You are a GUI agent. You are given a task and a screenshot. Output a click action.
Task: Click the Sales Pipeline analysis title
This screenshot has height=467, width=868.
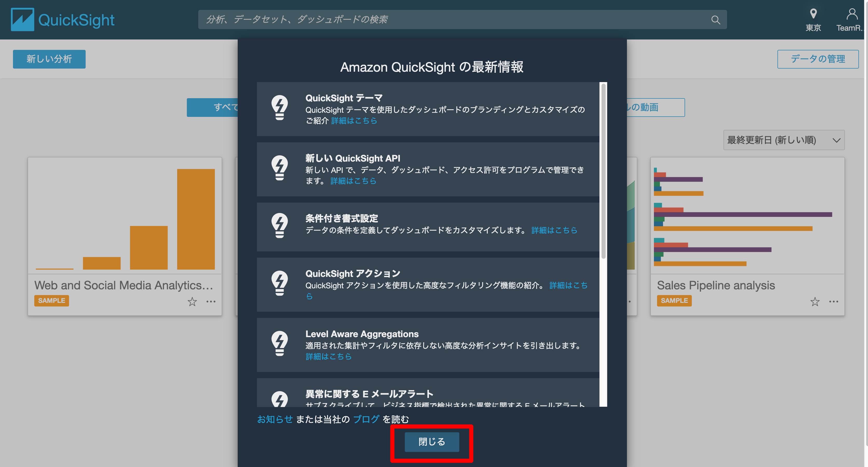click(x=716, y=285)
